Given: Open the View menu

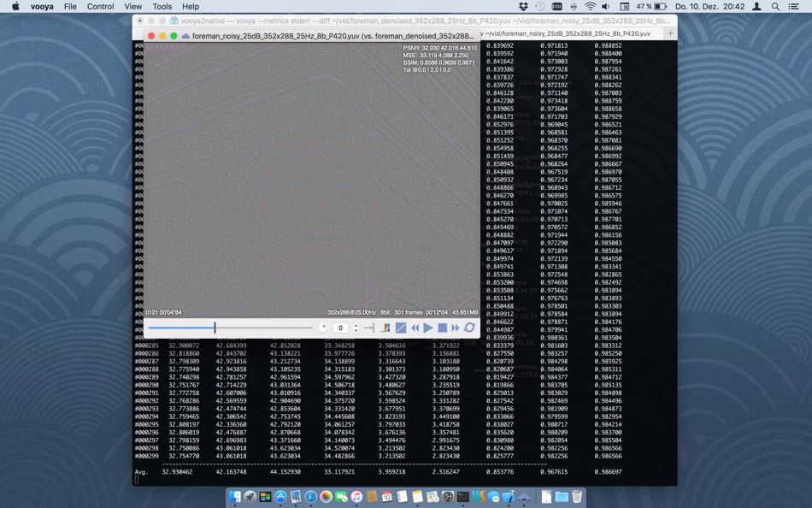Looking at the screenshot, I should tap(133, 6).
